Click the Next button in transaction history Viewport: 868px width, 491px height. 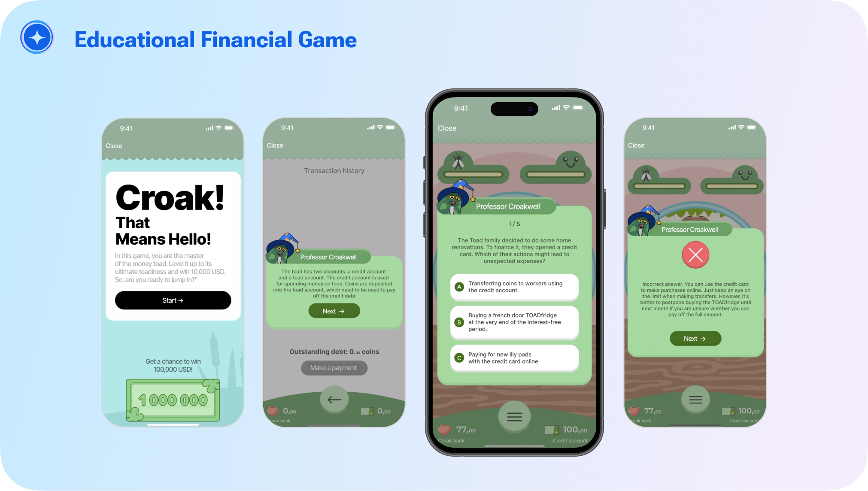point(333,310)
